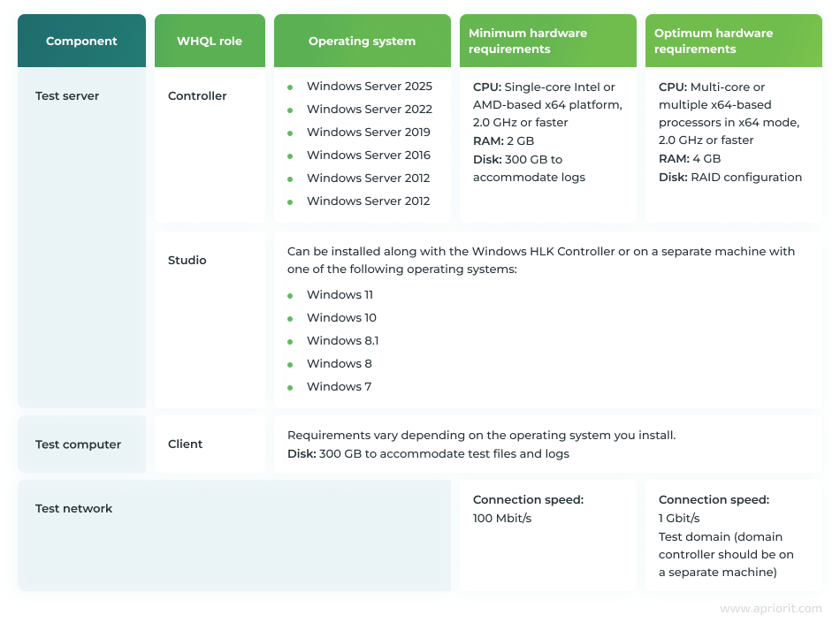Select the Operating system column header
The height and width of the screenshot is (630, 840).
click(362, 41)
